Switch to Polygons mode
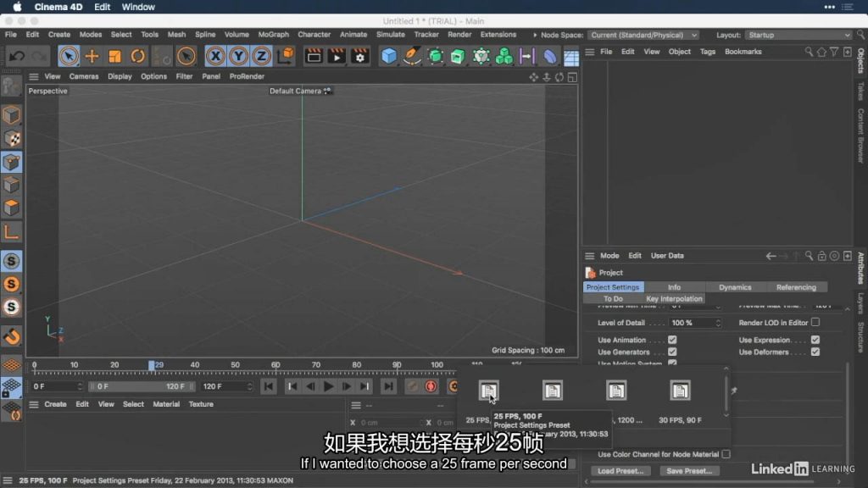The image size is (868, 488). point(12,208)
